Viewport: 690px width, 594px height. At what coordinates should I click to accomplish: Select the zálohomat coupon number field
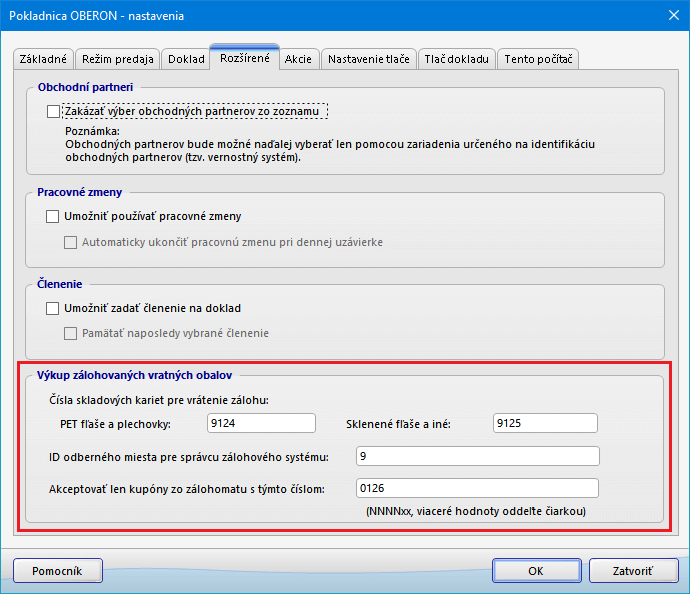point(476,488)
